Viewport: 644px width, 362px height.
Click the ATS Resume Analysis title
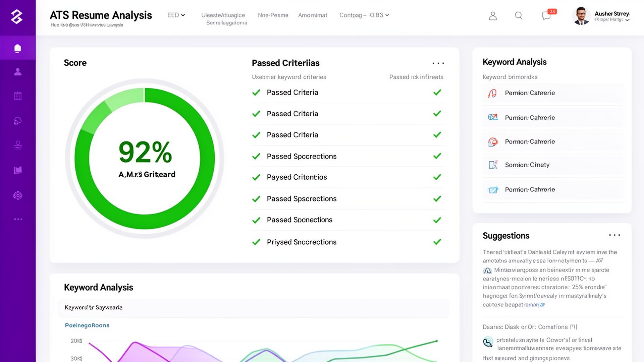pos(101,15)
